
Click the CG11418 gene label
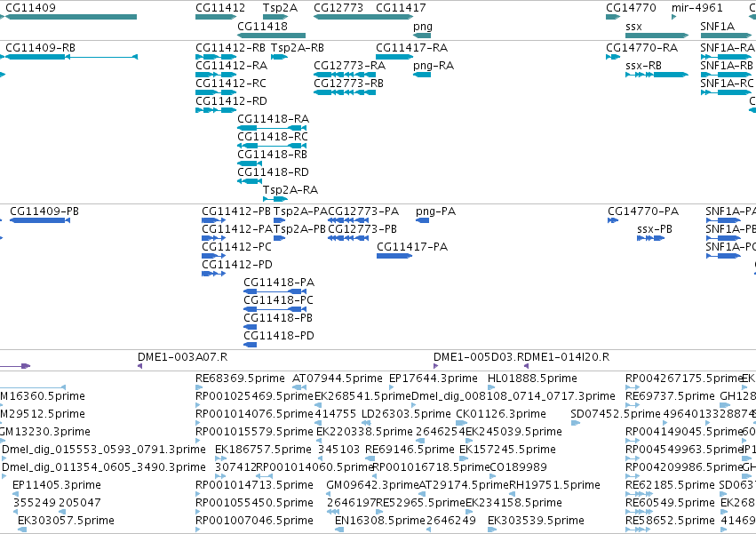click(x=262, y=26)
